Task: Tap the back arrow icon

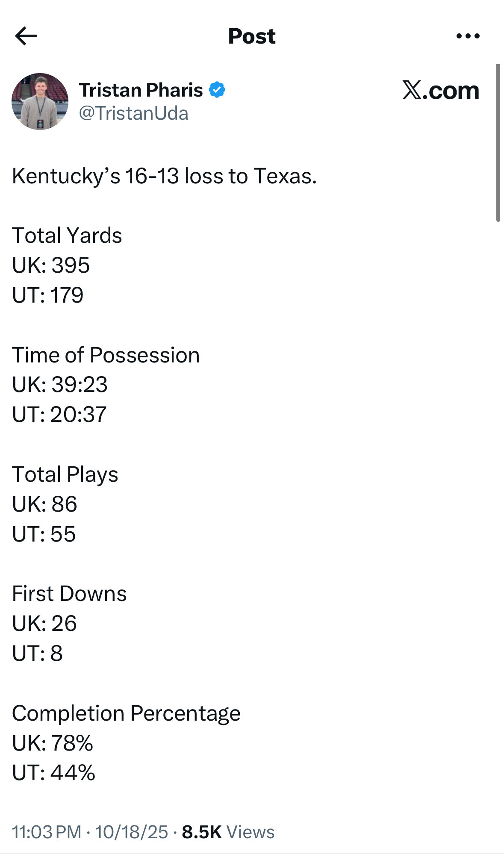Action: coord(26,36)
